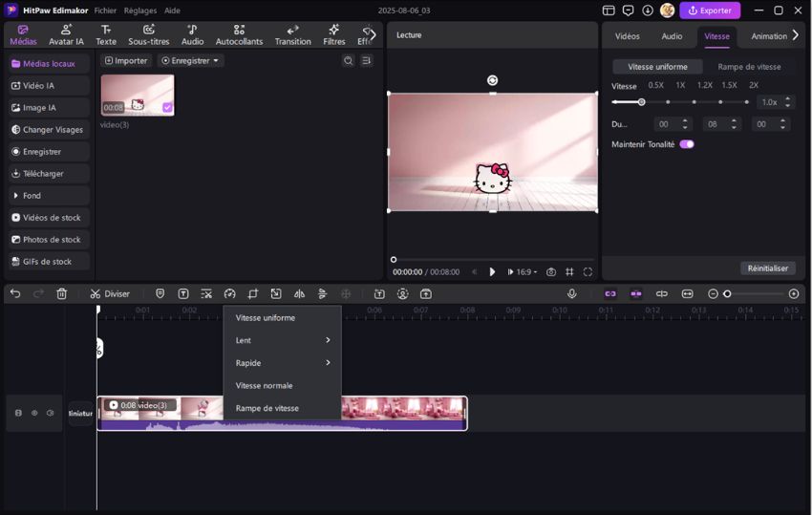This screenshot has height=515, width=812.
Task: Click the Importer button
Action: (x=126, y=60)
